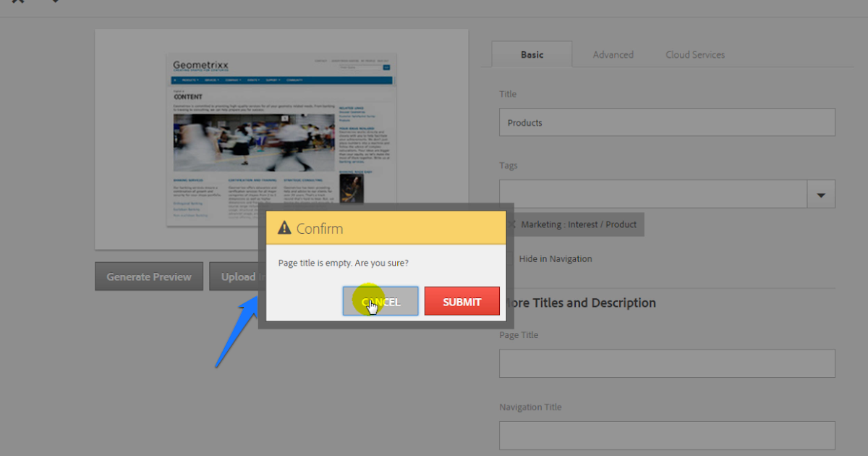This screenshot has height=456, width=868.
Task: Select the Basic tab
Action: [x=532, y=54]
